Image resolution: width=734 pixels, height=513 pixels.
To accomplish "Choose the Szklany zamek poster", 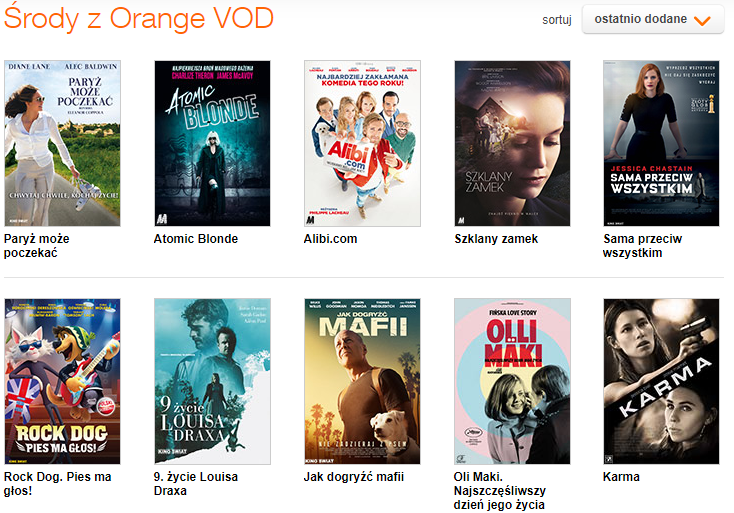I will (x=512, y=143).
